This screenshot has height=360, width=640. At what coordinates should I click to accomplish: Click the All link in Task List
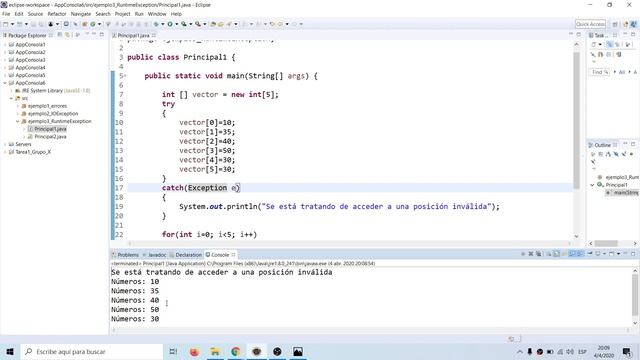pos(622,72)
